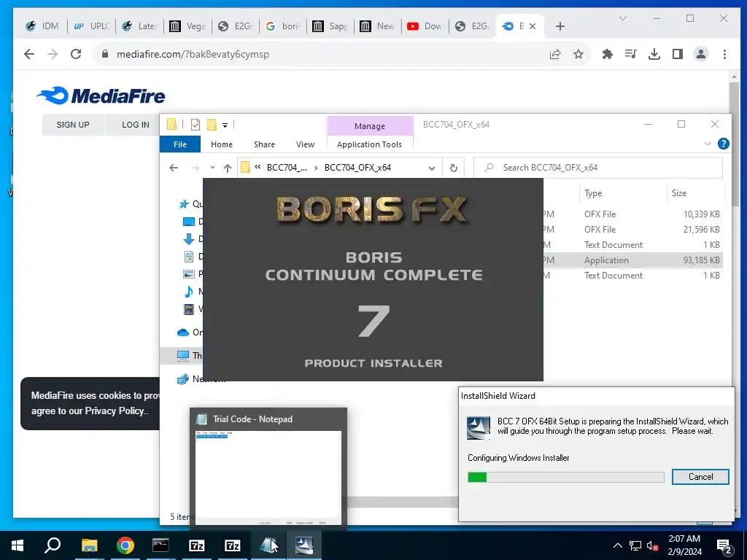Switch to the Vega tab
The width and height of the screenshot is (747, 560).
click(187, 26)
